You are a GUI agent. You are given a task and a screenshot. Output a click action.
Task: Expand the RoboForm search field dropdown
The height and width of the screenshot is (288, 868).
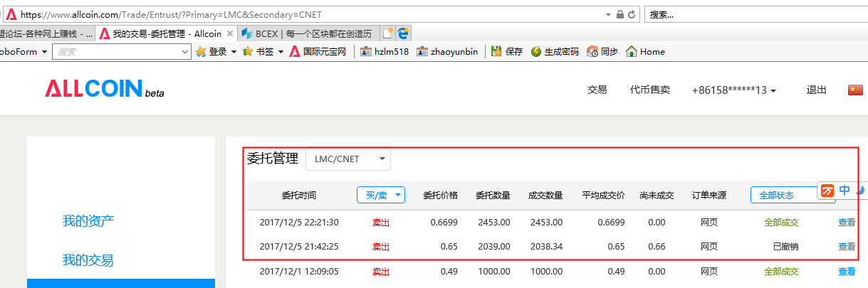[187, 52]
